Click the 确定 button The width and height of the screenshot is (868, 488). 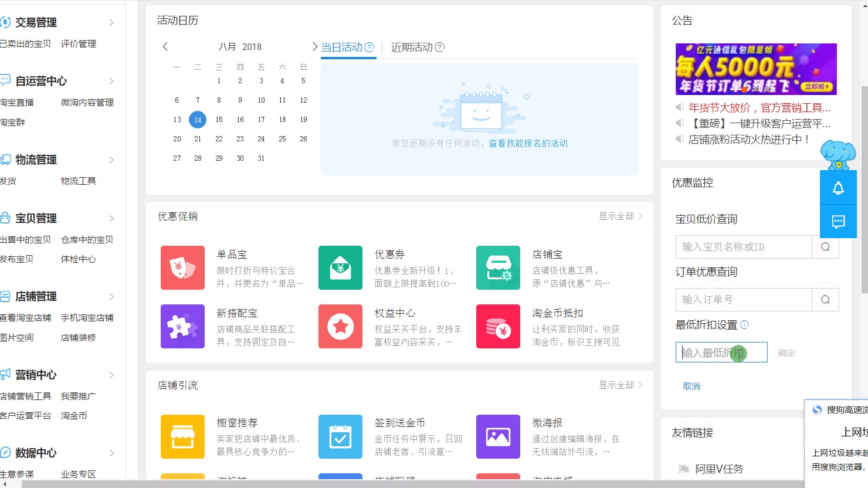(x=786, y=353)
